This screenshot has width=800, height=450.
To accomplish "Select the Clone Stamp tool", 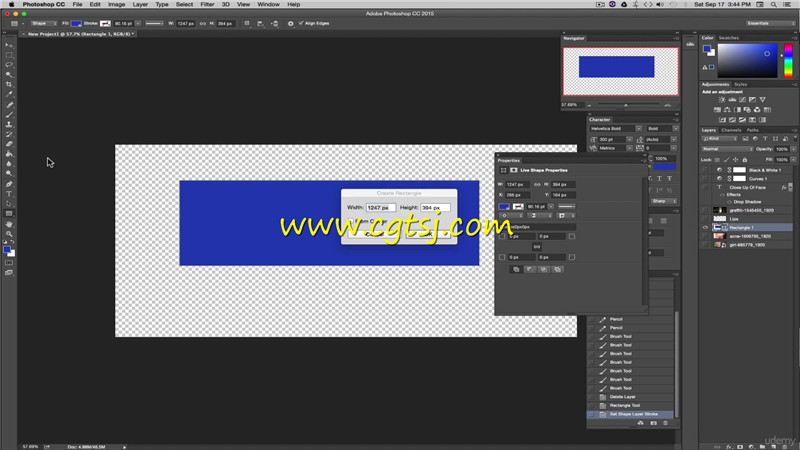I will pyautogui.click(x=9, y=124).
